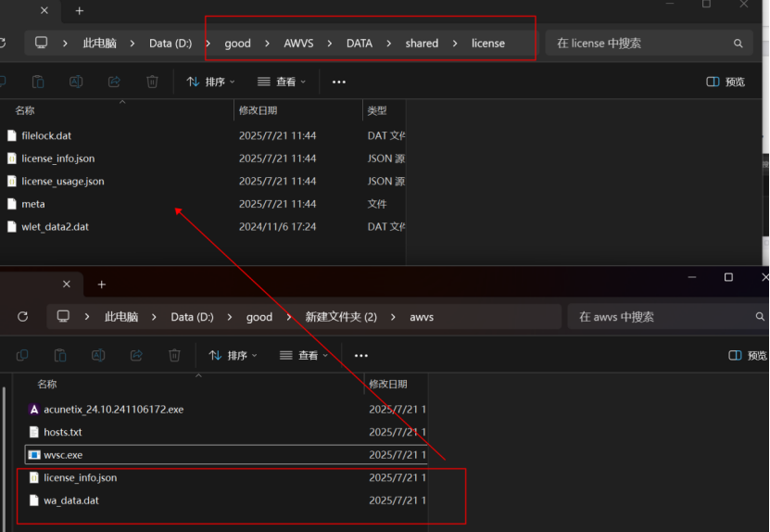Image resolution: width=770 pixels, height=532 pixels.
Task: Click search magnifier in license window
Action: pyautogui.click(x=738, y=44)
